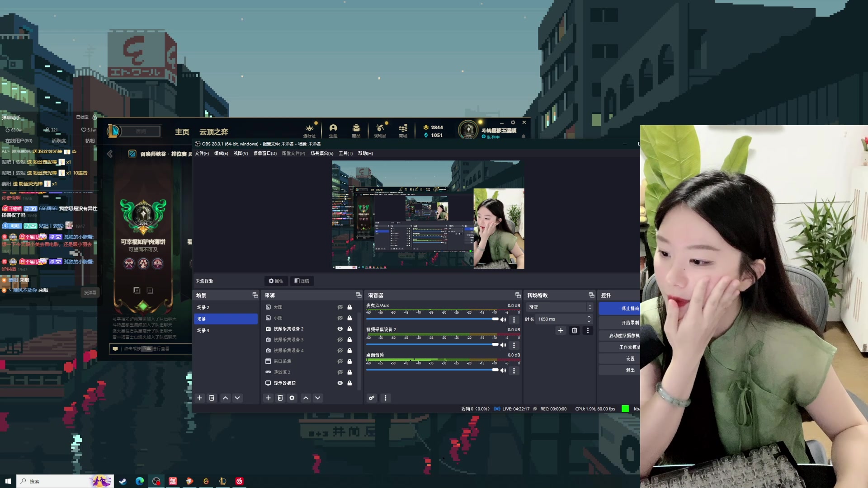Add a new scene with the plus icon
The width and height of the screenshot is (868, 488).
coord(200,398)
